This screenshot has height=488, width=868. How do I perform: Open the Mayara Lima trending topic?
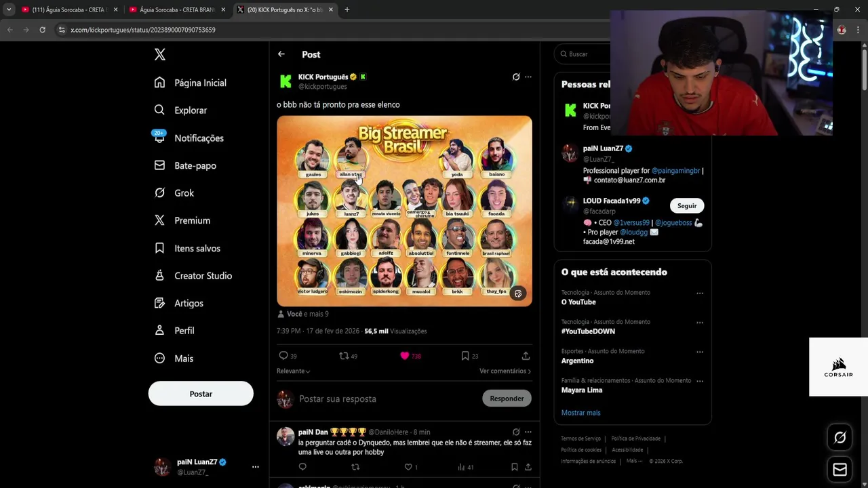[x=582, y=390]
